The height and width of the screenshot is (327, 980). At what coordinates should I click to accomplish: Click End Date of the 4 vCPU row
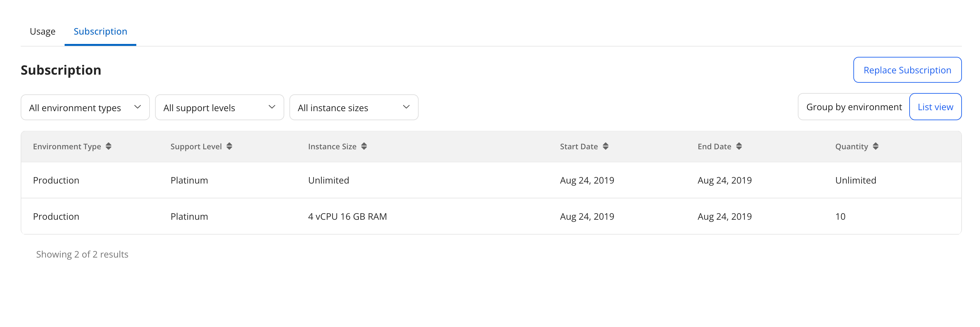click(725, 216)
